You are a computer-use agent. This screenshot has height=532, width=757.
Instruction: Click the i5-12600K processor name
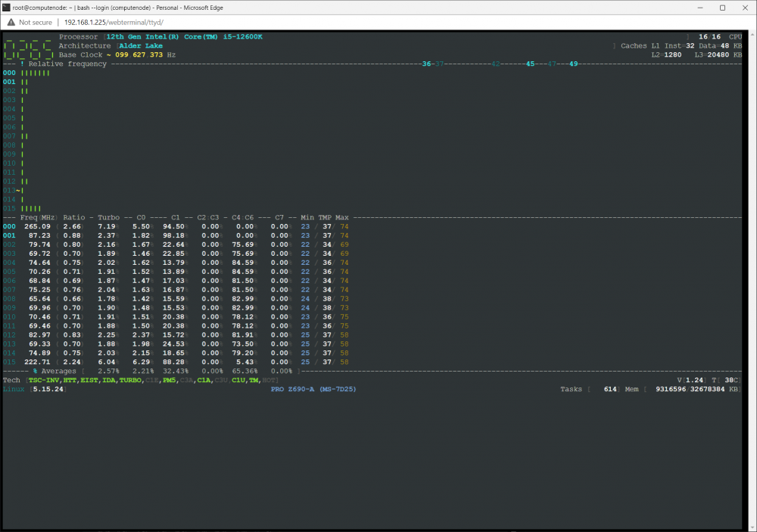[x=242, y=36]
